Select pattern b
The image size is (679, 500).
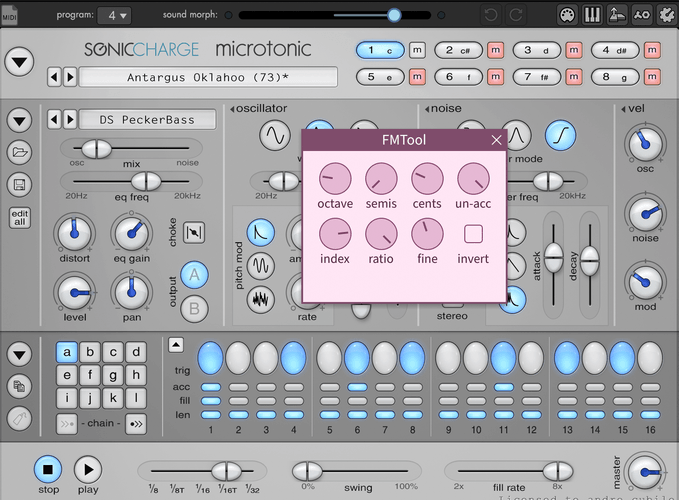pyautogui.click(x=90, y=352)
